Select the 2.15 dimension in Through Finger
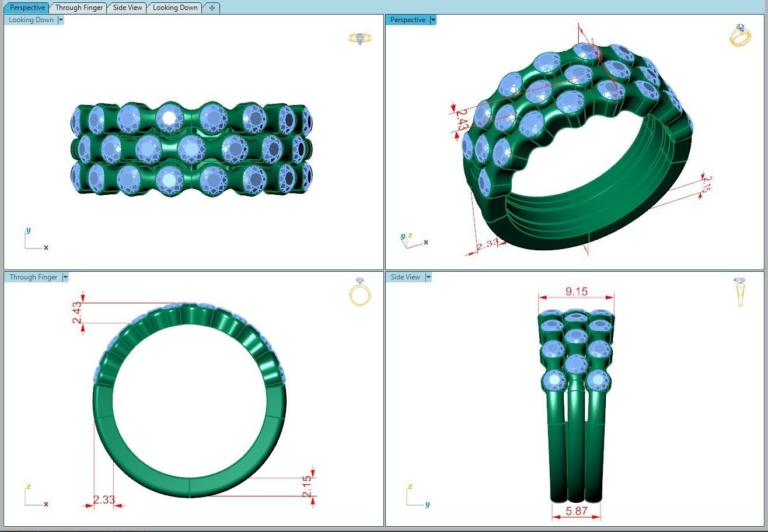This screenshot has width=768, height=532. [308, 487]
